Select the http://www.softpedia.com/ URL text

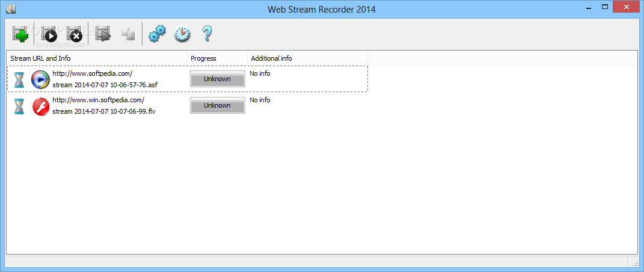pos(93,74)
